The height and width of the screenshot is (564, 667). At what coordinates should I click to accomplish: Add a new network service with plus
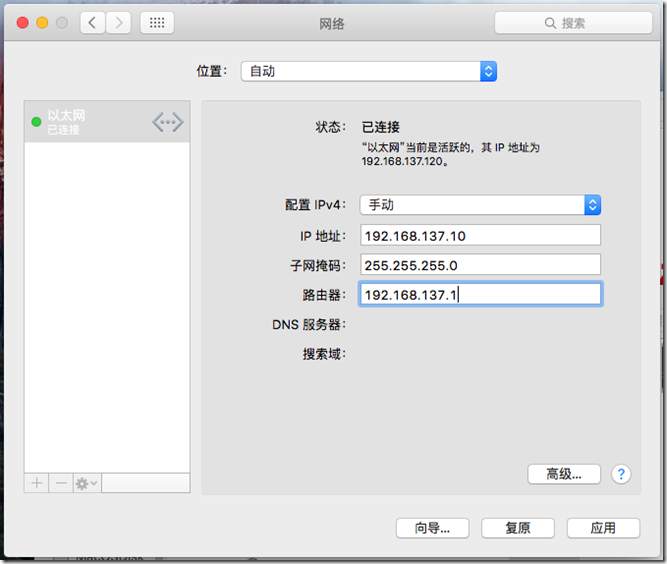[x=37, y=483]
